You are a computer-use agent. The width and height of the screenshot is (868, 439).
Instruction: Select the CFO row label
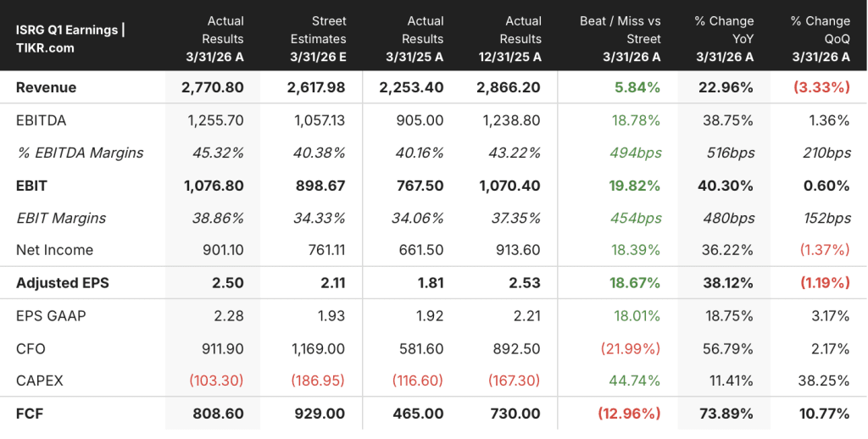coord(31,349)
